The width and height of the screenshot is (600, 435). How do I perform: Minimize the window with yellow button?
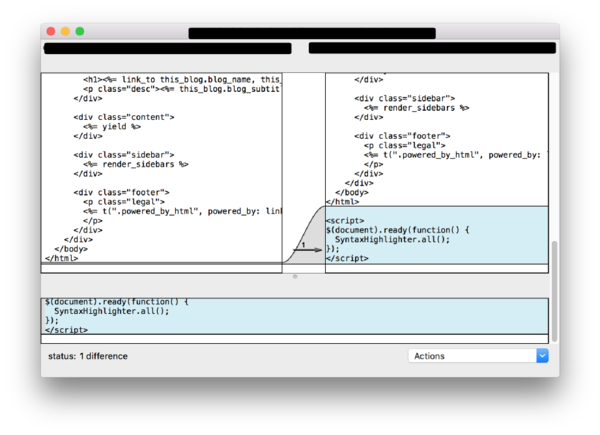click(x=65, y=32)
